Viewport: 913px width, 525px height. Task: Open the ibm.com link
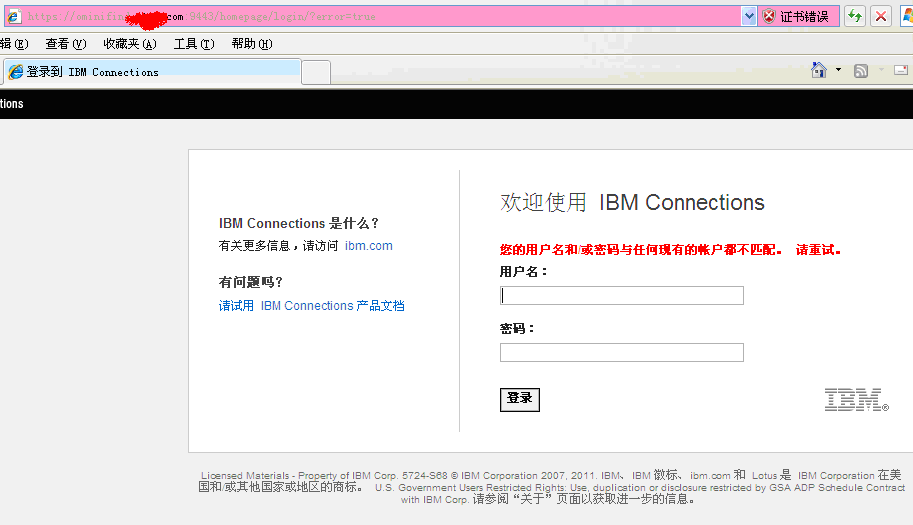(x=369, y=246)
